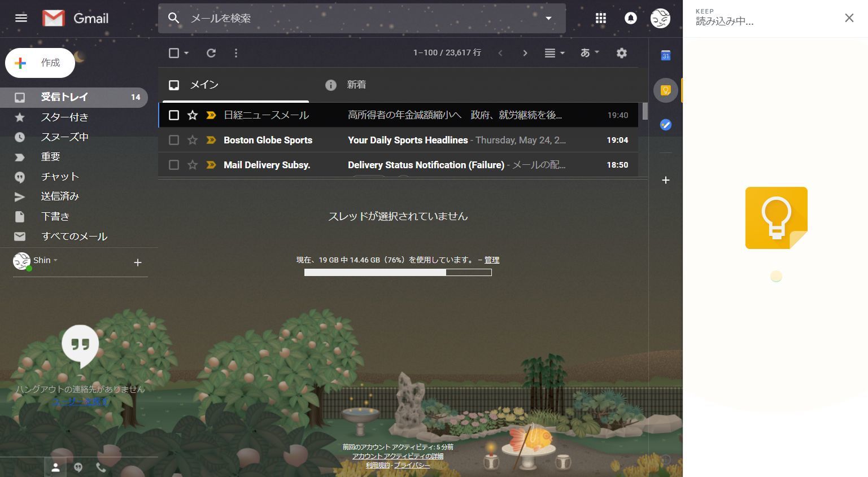Go to the previous page of mail

500,53
